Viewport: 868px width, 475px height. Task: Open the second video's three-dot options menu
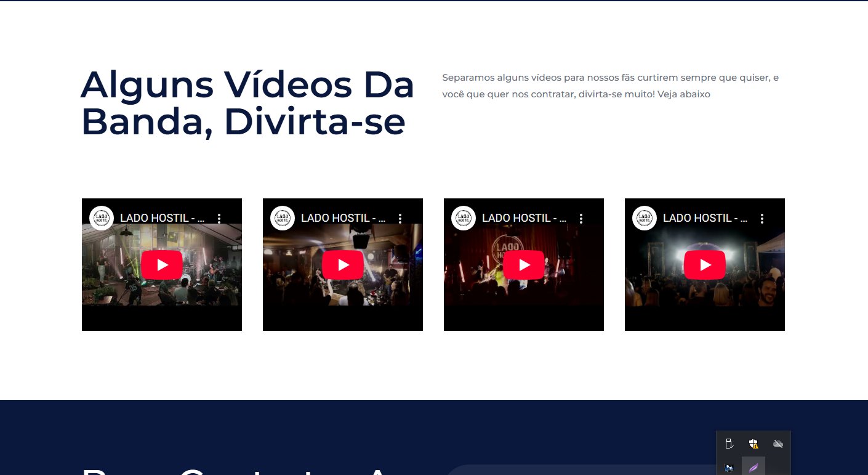[x=400, y=218]
